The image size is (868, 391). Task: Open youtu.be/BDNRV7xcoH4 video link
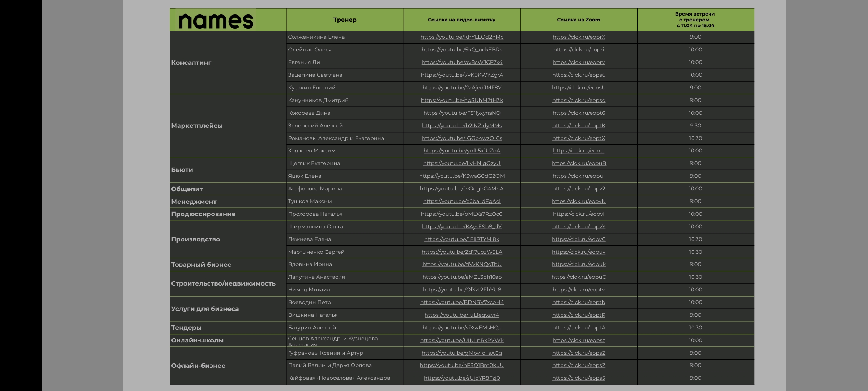click(462, 302)
